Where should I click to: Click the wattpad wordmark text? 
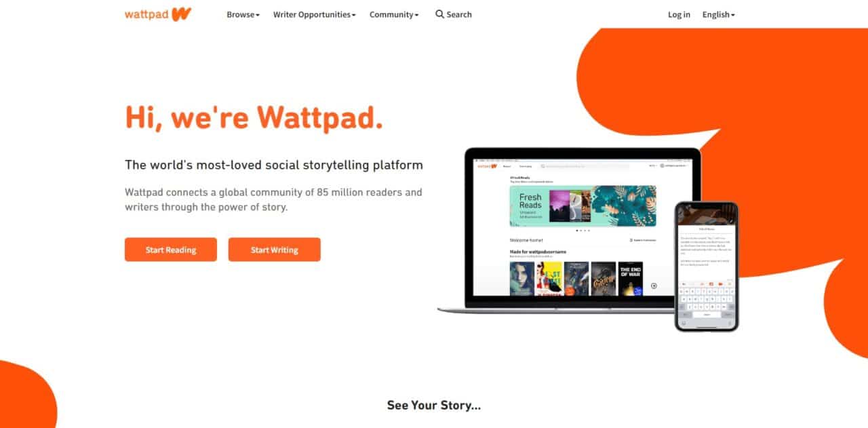pos(146,14)
